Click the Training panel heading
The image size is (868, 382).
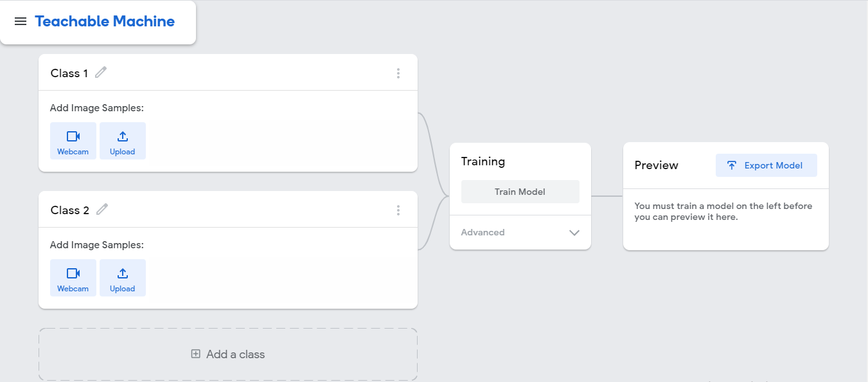483,161
